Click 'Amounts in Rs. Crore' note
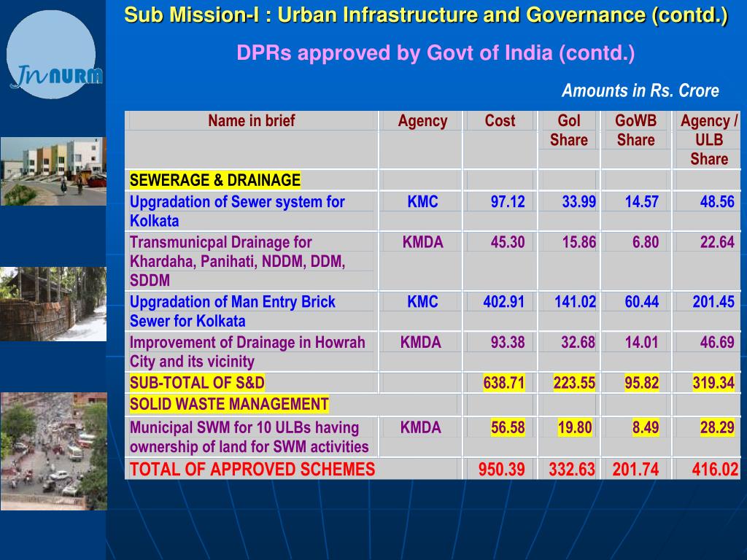The image size is (747, 560). 640,90
